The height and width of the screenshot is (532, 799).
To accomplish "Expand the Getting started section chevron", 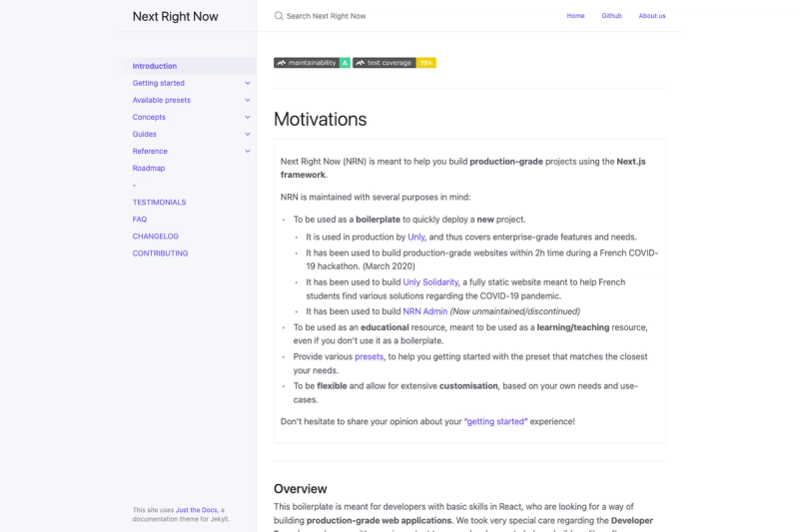I will click(x=248, y=83).
